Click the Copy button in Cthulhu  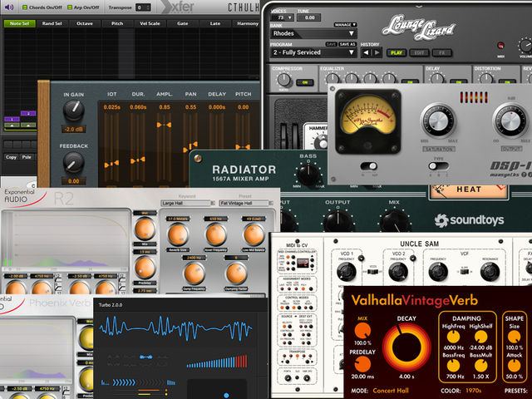coord(11,157)
